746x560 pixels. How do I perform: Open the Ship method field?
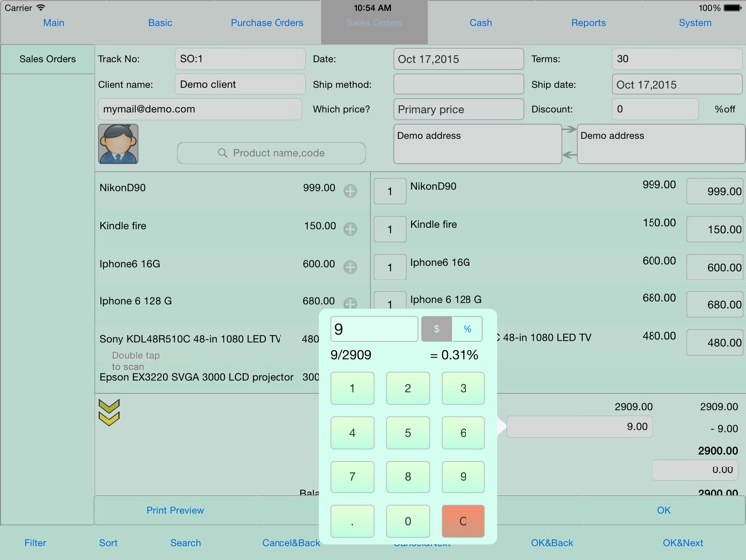(459, 85)
